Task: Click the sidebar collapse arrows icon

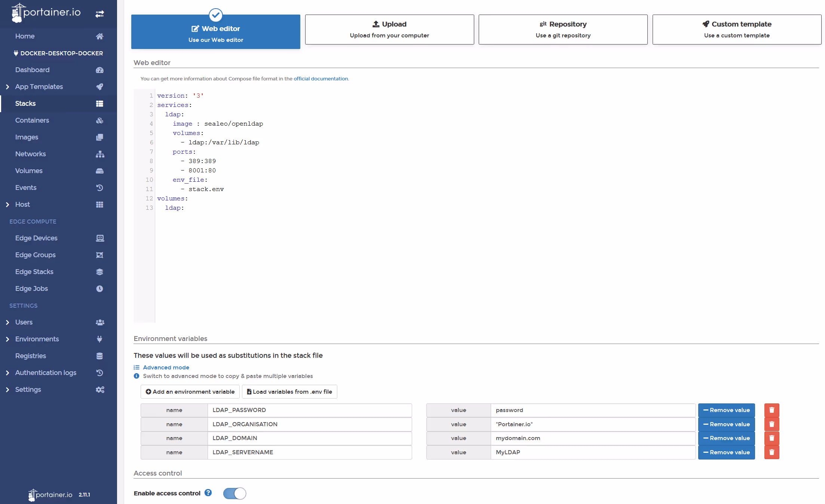Action: [x=99, y=14]
